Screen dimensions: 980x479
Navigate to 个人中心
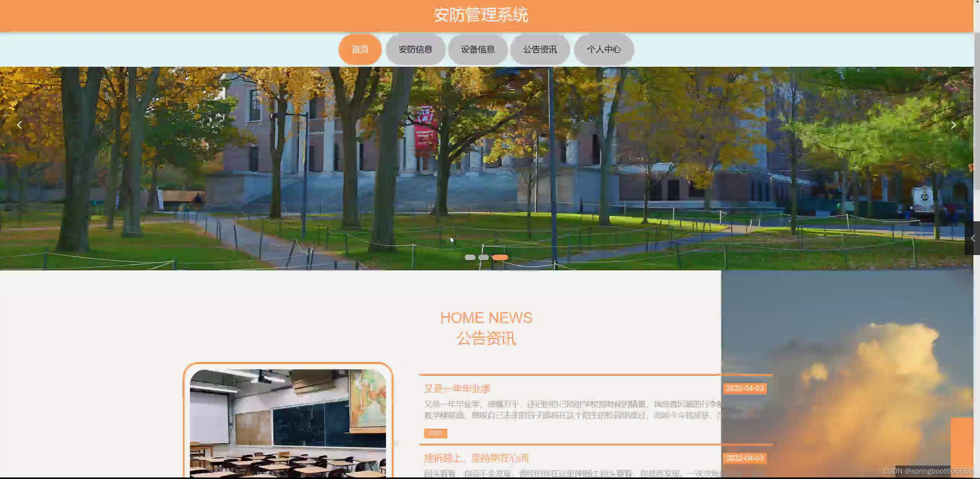coord(603,49)
